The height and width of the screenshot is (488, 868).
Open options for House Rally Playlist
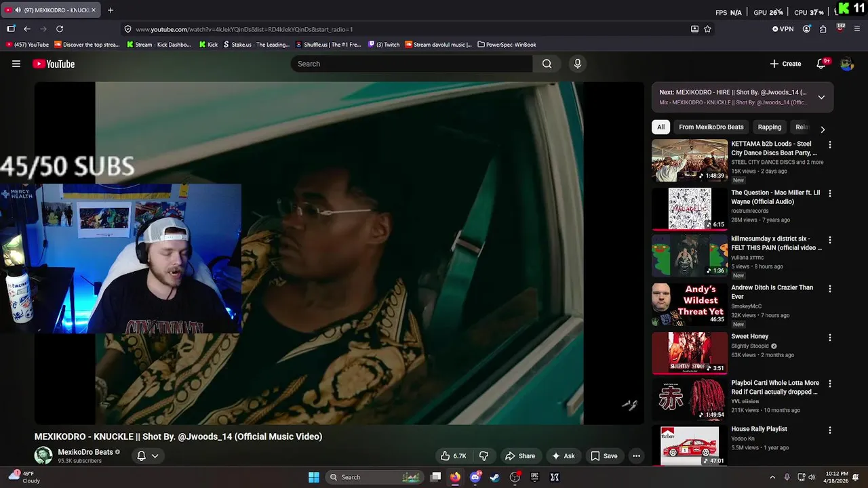coord(829,430)
